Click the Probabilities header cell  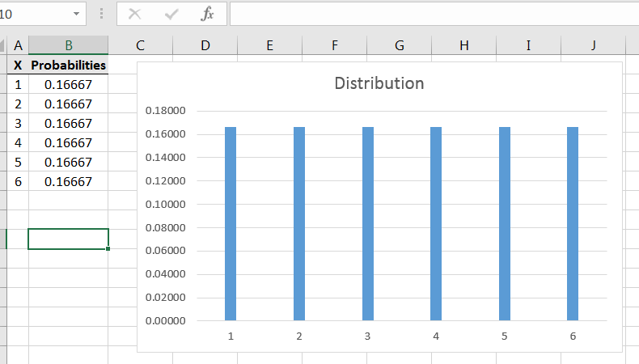tap(68, 65)
